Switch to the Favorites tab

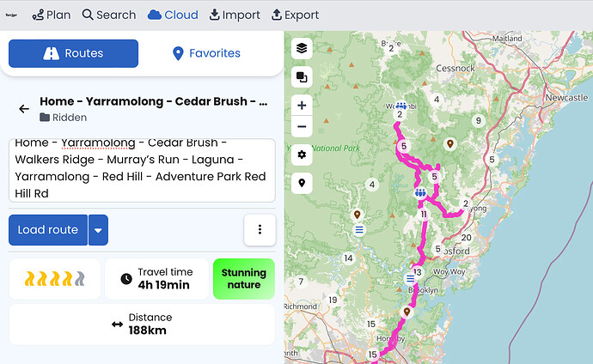point(206,53)
